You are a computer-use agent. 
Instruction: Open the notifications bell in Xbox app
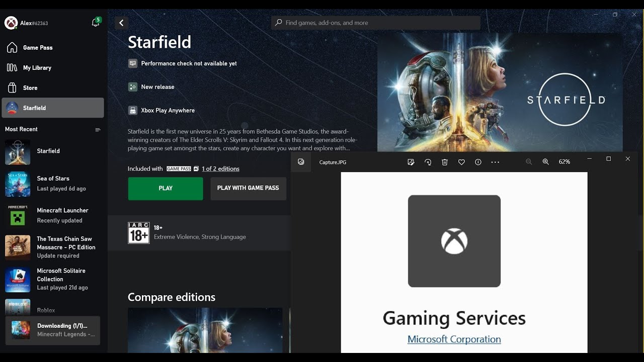pyautogui.click(x=96, y=23)
